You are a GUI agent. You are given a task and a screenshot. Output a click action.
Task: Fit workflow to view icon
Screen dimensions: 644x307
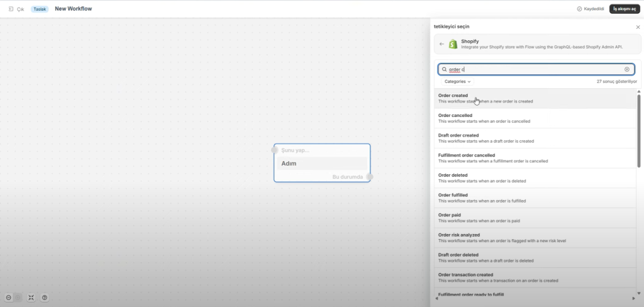31,298
